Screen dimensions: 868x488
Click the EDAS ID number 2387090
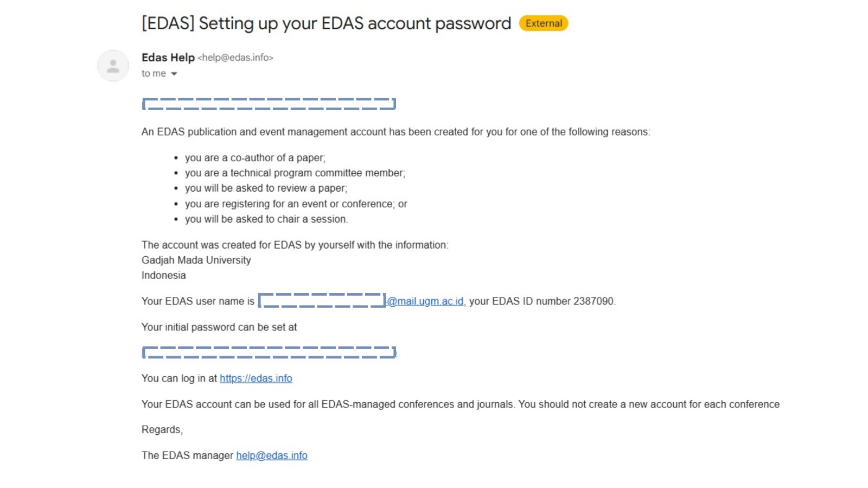click(593, 301)
